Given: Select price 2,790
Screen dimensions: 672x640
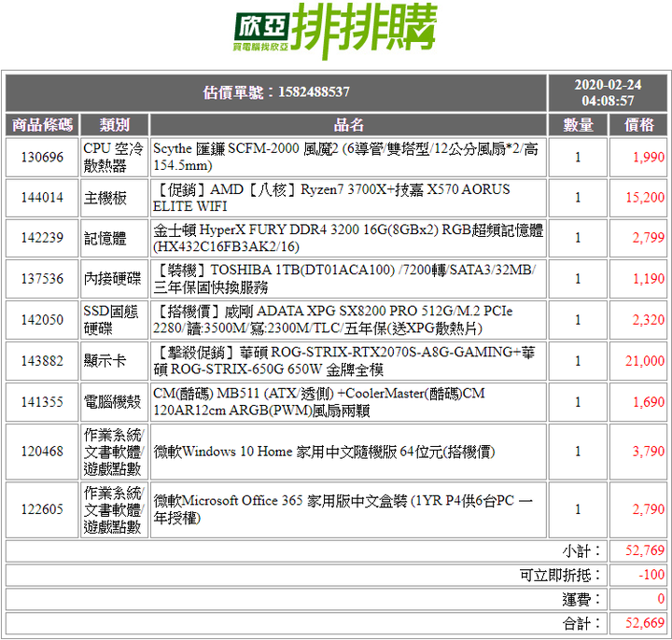Looking at the screenshot, I should (x=649, y=509).
